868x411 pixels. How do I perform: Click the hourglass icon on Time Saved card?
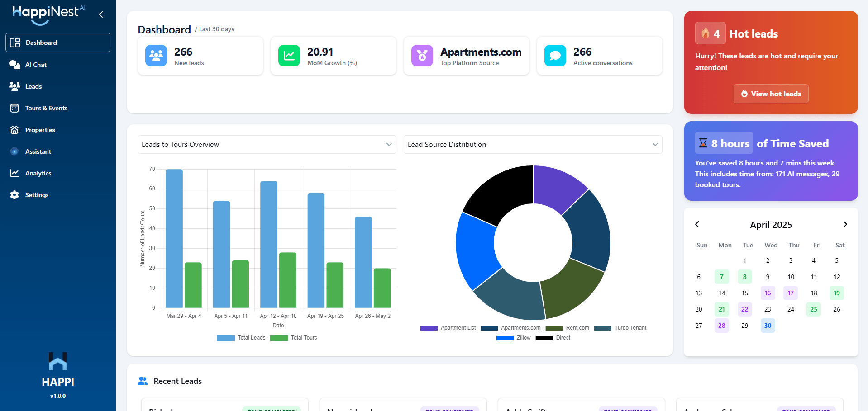(703, 142)
